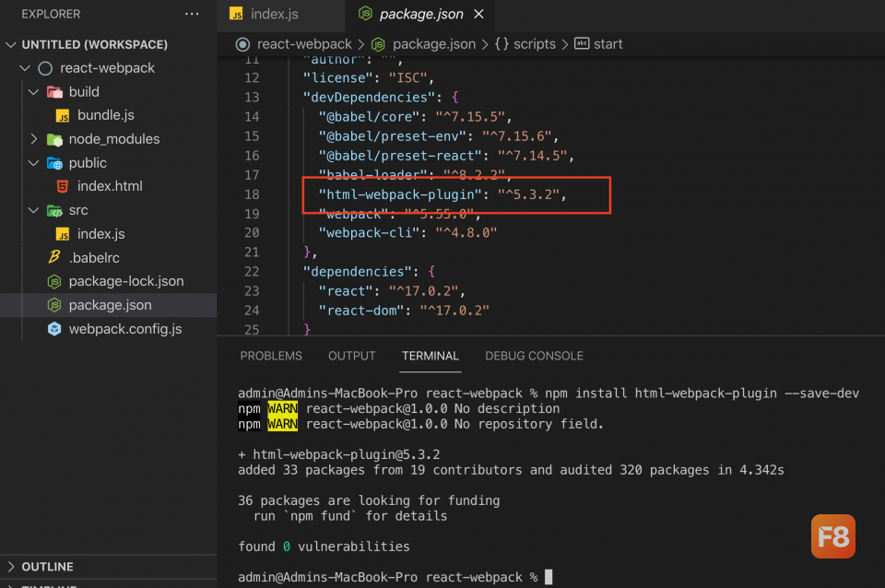Select the TERMINAL panel tab
This screenshot has width=885, height=588.
coord(431,356)
